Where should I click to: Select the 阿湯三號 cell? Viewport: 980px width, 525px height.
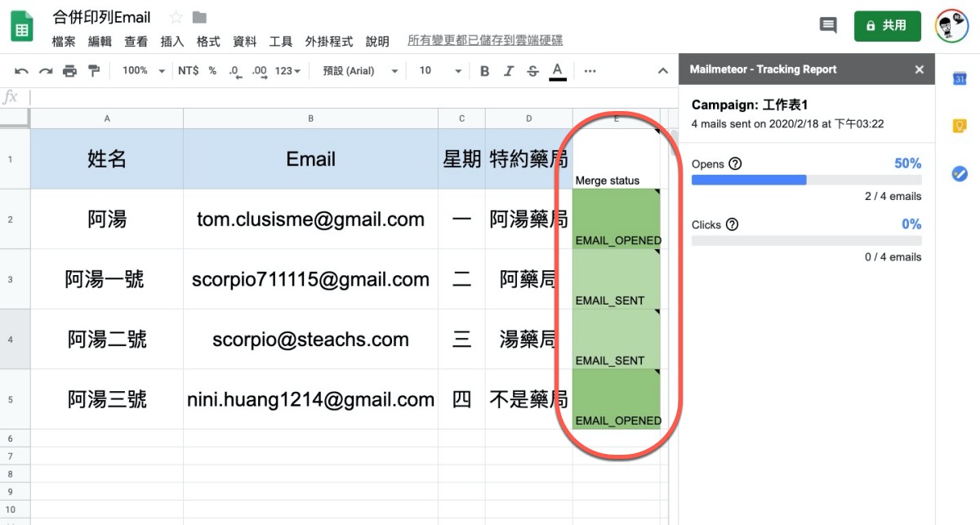pos(107,399)
